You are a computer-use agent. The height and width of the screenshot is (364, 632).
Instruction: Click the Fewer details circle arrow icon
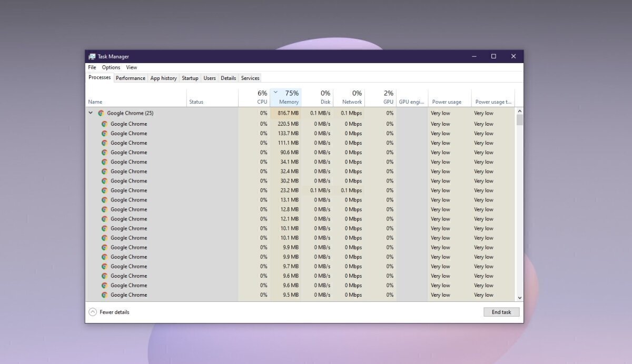[x=93, y=312]
